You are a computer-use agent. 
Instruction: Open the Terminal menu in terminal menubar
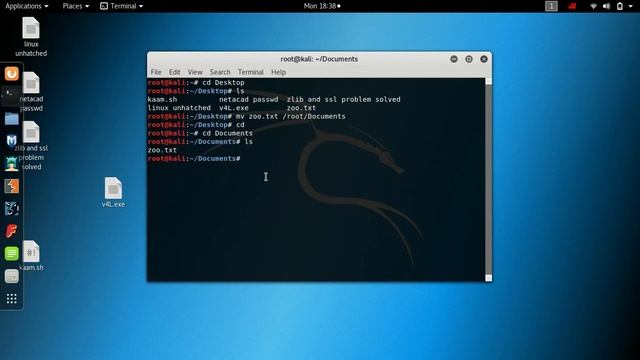point(251,72)
